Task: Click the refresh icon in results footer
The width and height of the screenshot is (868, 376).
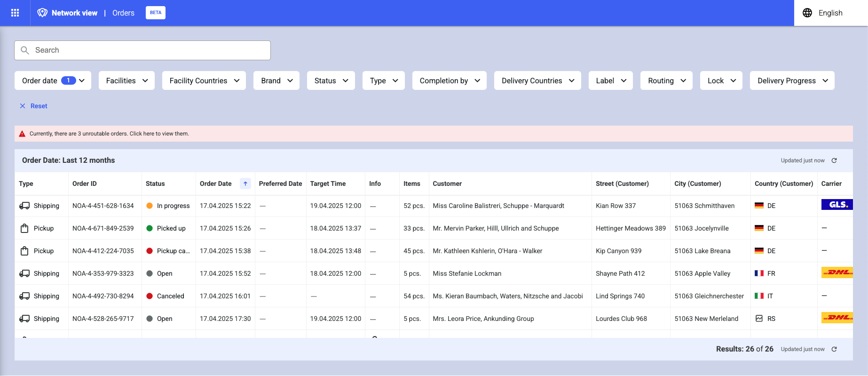Action: [834, 349]
